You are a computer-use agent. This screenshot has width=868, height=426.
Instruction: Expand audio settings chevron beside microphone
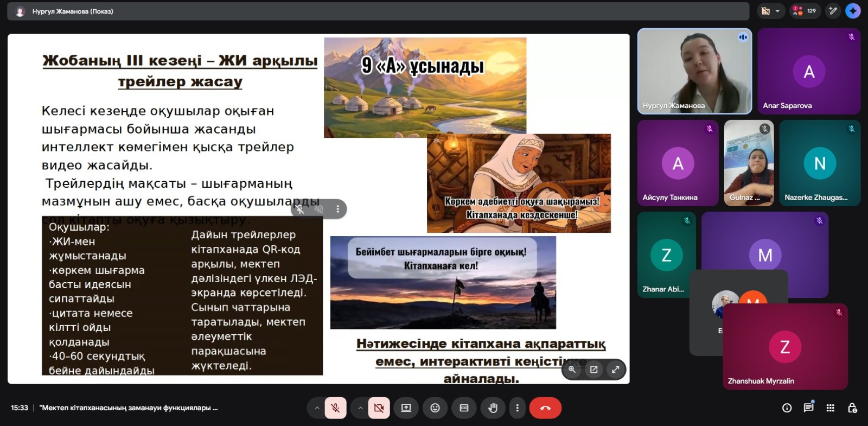(x=317, y=408)
